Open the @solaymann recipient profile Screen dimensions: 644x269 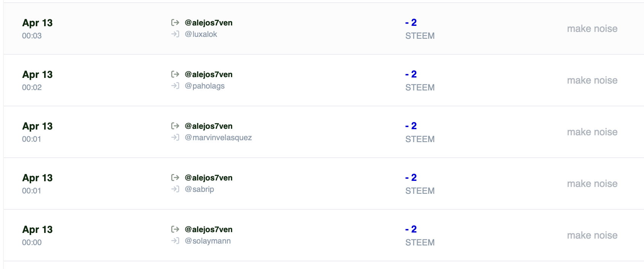208,241
